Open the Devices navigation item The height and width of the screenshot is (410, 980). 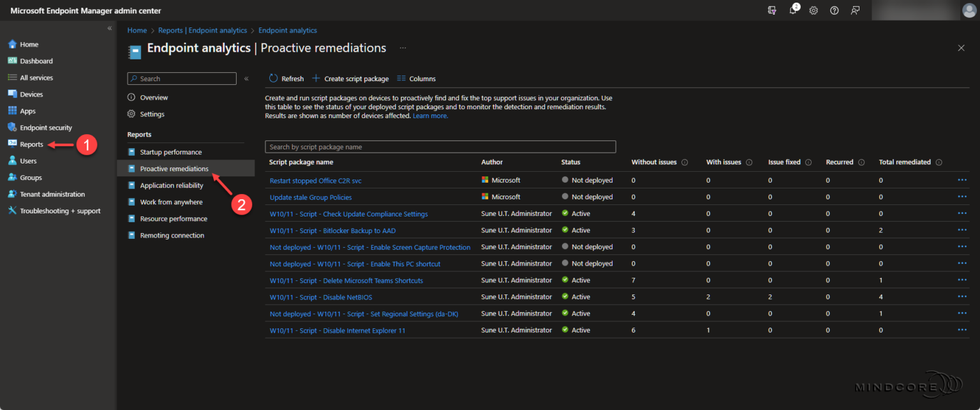31,95
